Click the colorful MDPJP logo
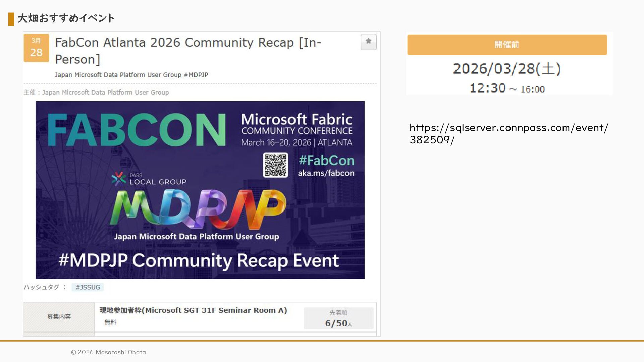644x362 pixels. 198,209
